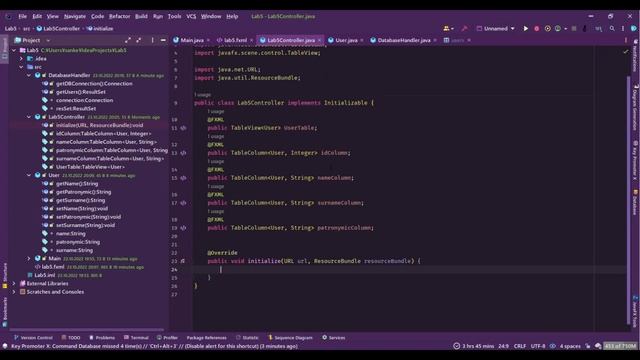Open the Navigate menu
The image size is (640, 360).
[75, 16]
